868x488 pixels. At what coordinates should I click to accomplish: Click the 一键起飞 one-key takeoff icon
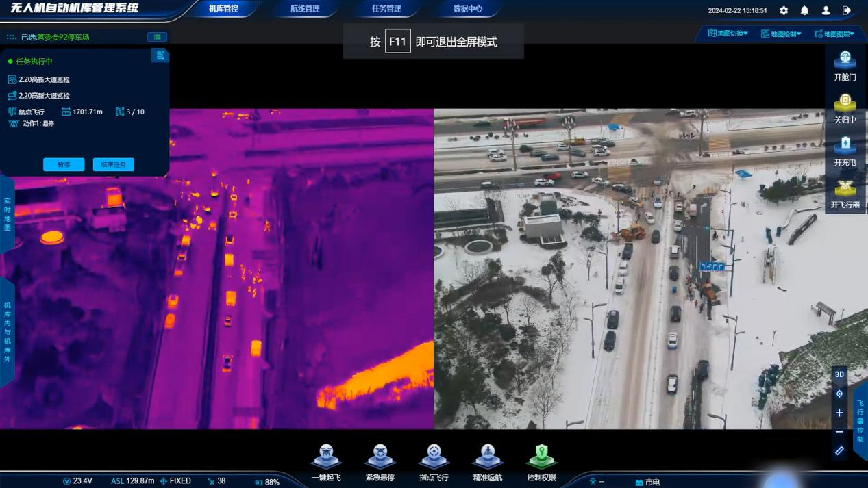(326, 457)
